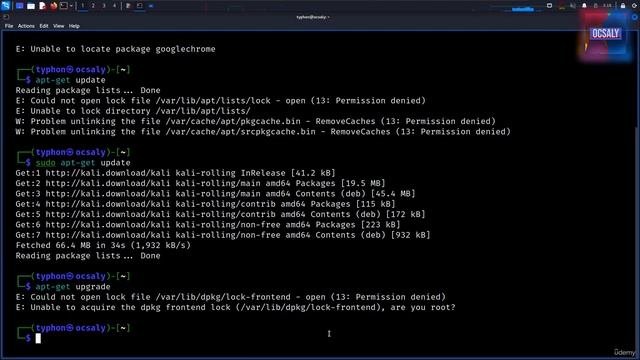Click the srcpkgcache.bin warning line
Viewport: 640px width, 360px height.
(263, 131)
